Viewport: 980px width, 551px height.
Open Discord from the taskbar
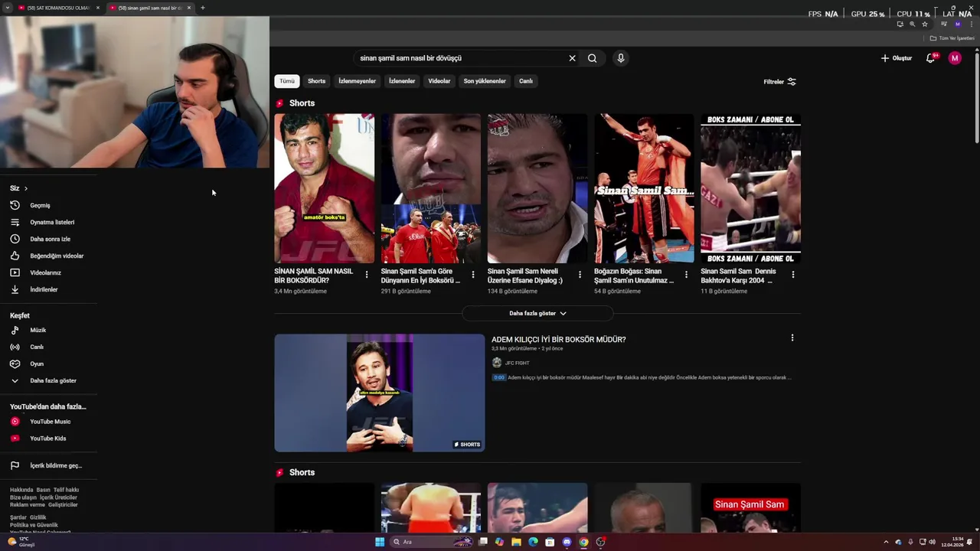tap(567, 542)
